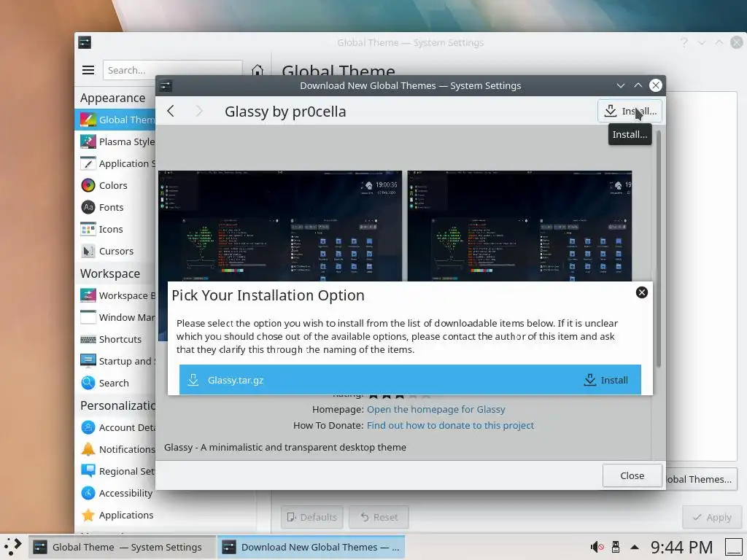Click the Install... button in the header
747x560 pixels.
tap(630, 111)
